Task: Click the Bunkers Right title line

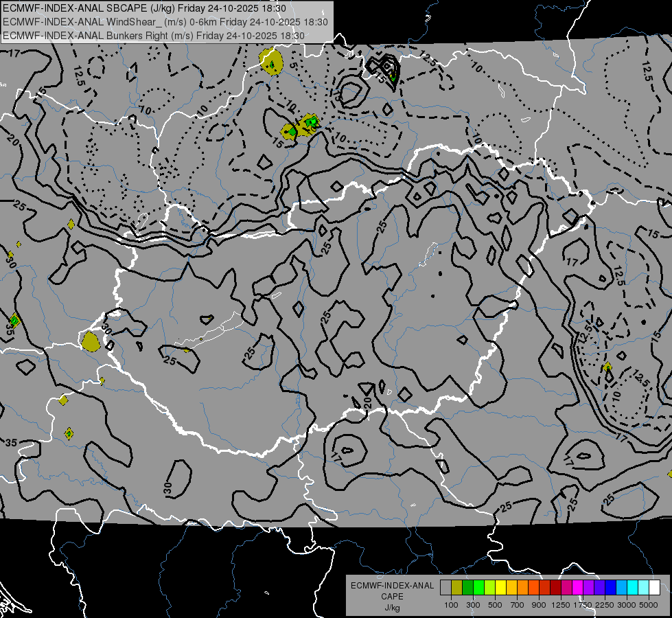Action: click(x=154, y=36)
